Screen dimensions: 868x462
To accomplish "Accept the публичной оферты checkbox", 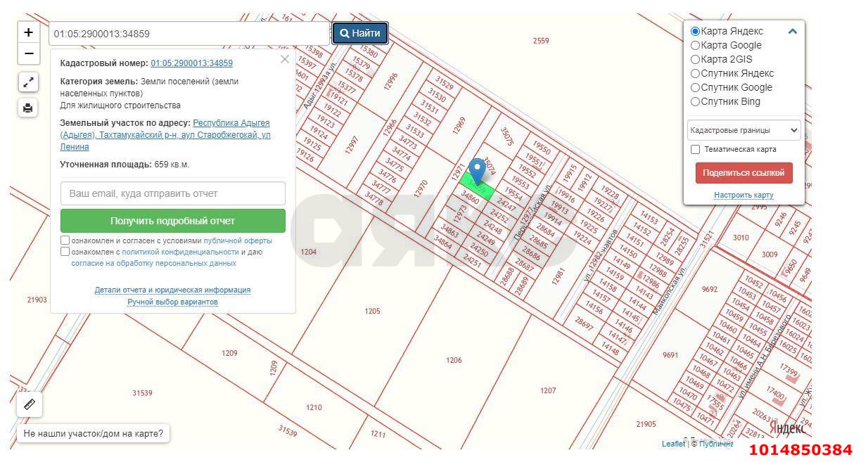I will coord(65,240).
